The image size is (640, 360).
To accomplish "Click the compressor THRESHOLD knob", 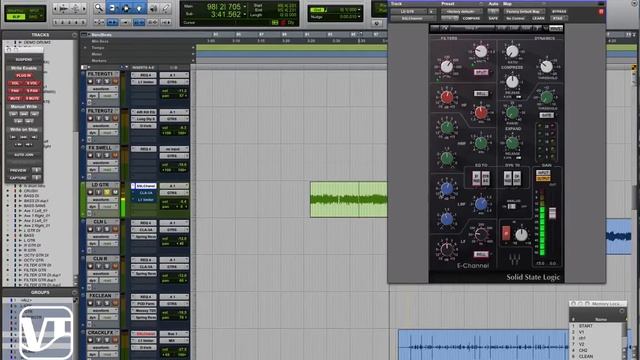I will pos(546,67).
